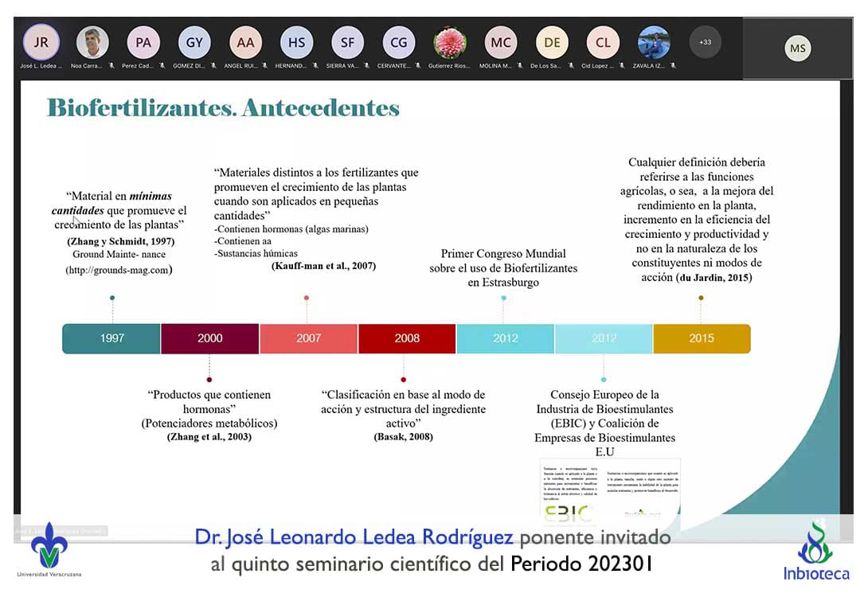Select the GY participant avatar
Screen dimensions: 868x605
[x=194, y=42]
